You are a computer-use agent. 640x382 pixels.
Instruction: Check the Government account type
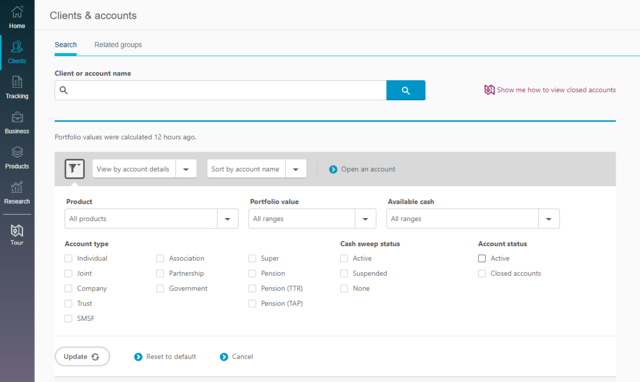tap(160, 289)
